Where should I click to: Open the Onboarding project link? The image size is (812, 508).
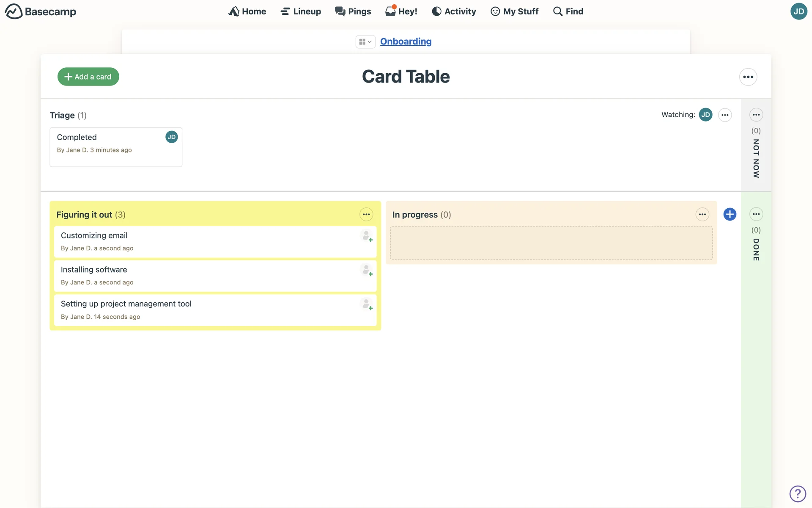click(406, 41)
